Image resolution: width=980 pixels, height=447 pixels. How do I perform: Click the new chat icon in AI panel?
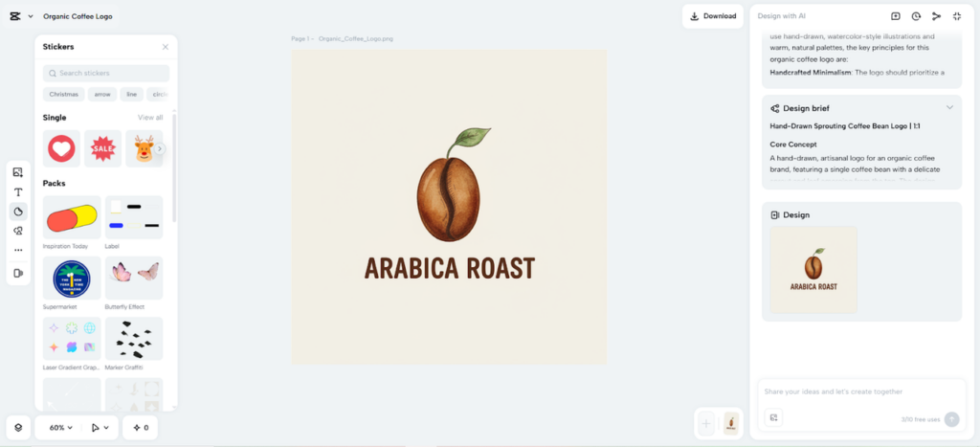896,16
